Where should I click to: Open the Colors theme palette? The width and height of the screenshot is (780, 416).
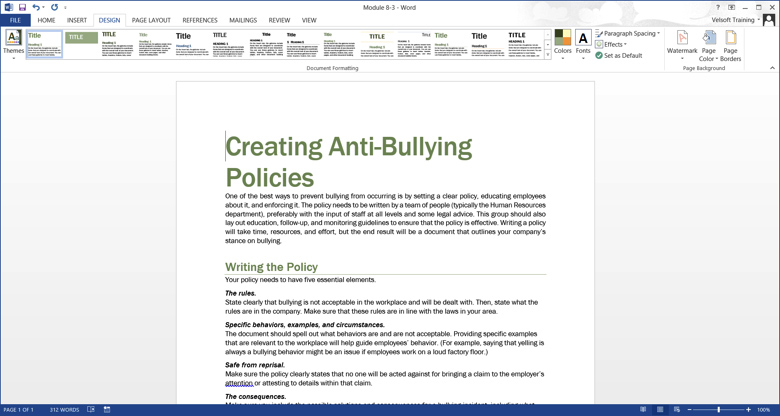pos(563,43)
